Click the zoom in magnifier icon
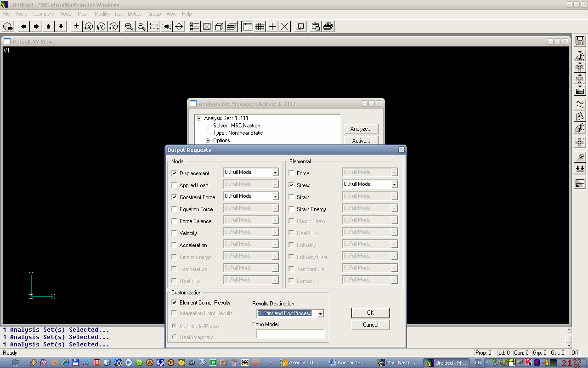The width and height of the screenshot is (588, 368). tap(129, 27)
